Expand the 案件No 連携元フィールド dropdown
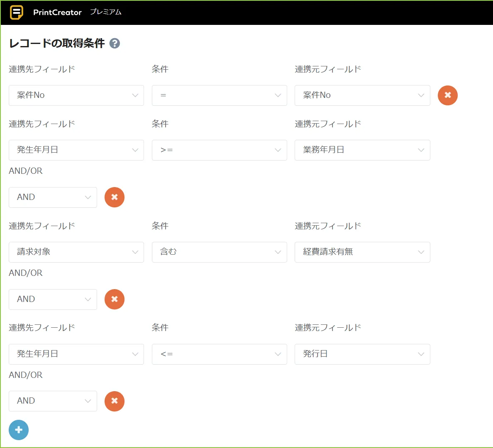This screenshot has height=448, width=493. coord(362,95)
